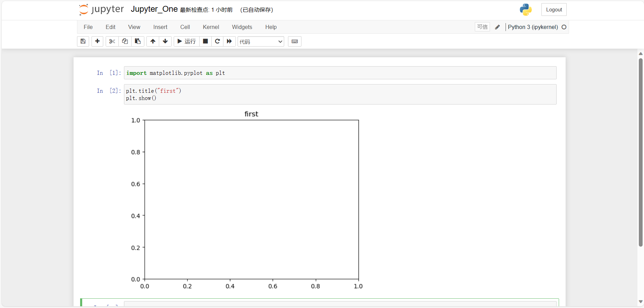This screenshot has height=308, width=644.
Task: Click the Python logo icon
Action: (x=526, y=10)
